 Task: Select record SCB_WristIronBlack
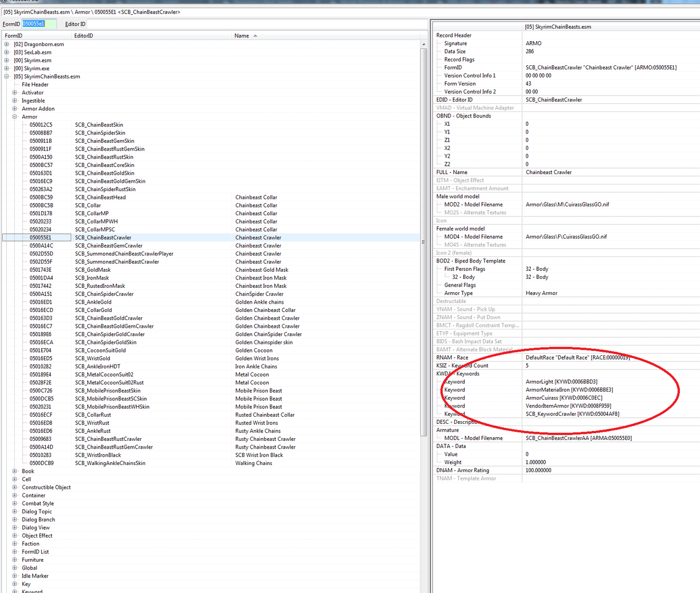click(x=98, y=455)
